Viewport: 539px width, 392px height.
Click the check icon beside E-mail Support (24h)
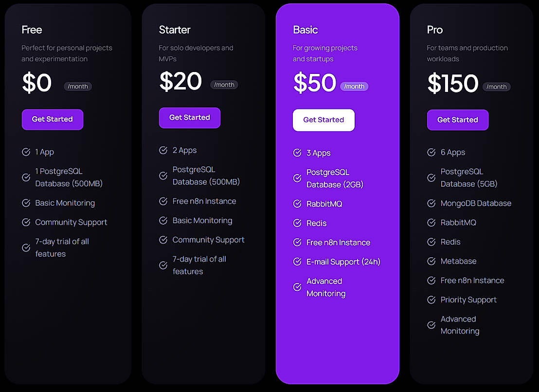(297, 262)
